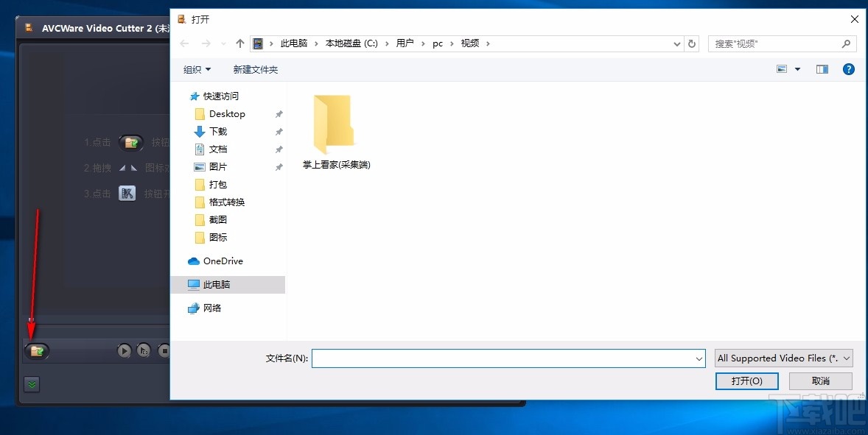The width and height of the screenshot is (868, 435).
Task: Click 新建文件夹 to create a folder
Action: (255, 69)
